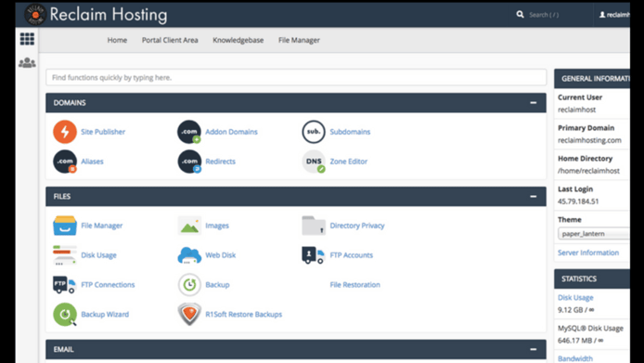Open the Directory Privacy link

357,226
